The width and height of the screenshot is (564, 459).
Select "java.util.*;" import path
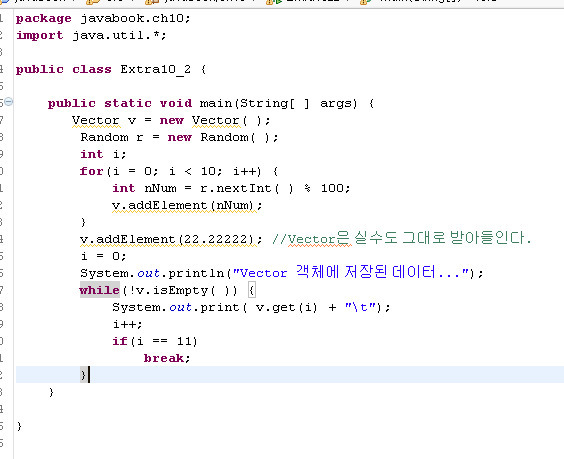coord(119,35)
